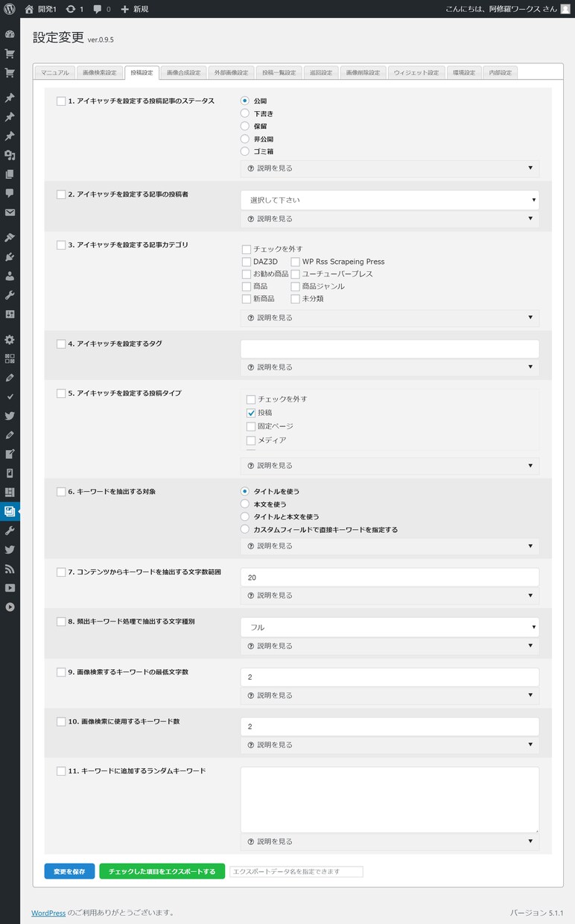
Task: Open the layout blocks icon above active item
Action: [x=10, y=493]
